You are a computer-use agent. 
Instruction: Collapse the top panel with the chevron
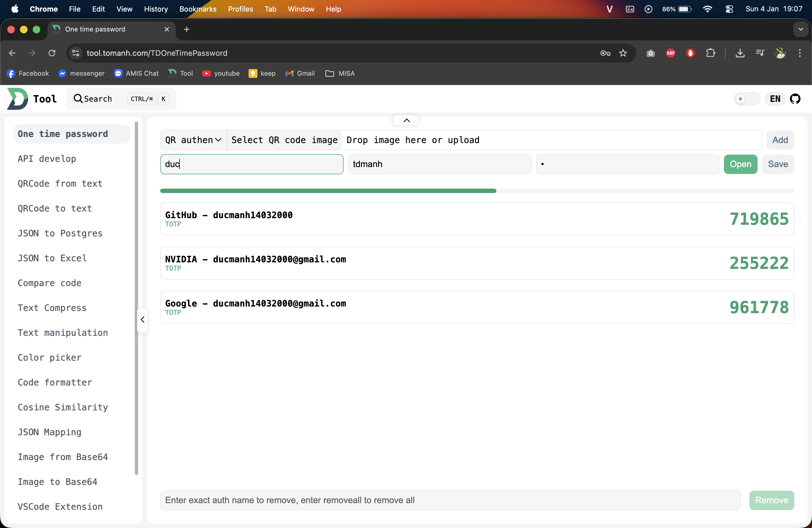click(406, 120)
